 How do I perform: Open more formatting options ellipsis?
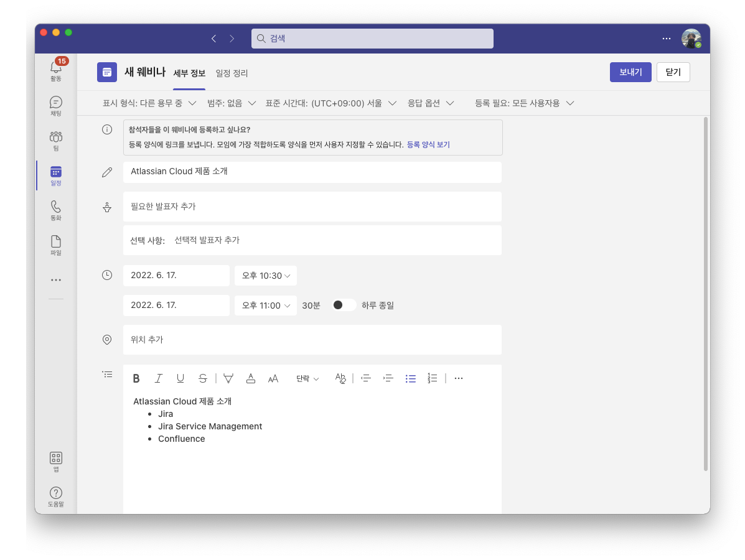pyautogui.click(x=459, y=378)
